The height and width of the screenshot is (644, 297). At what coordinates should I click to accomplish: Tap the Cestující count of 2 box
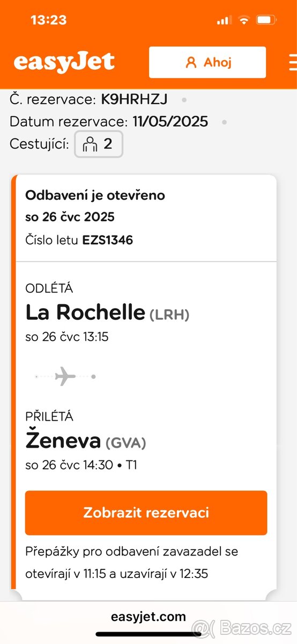point(99,144)
